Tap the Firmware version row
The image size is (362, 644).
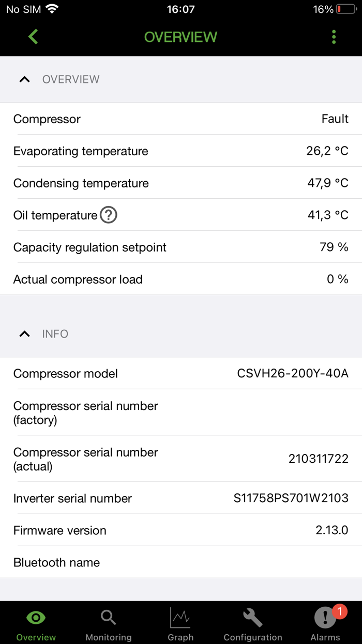pyautogui.click(x=181, y=530)
